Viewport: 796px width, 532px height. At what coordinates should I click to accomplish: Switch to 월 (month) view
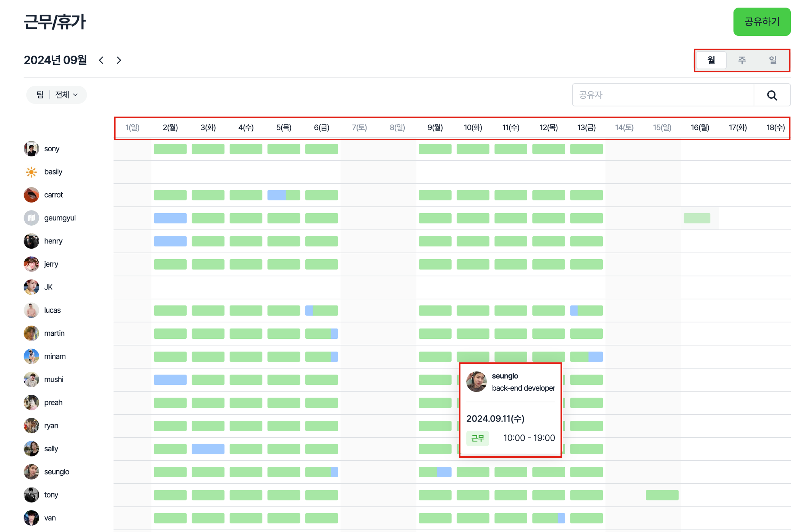click(x=711, y=60)
